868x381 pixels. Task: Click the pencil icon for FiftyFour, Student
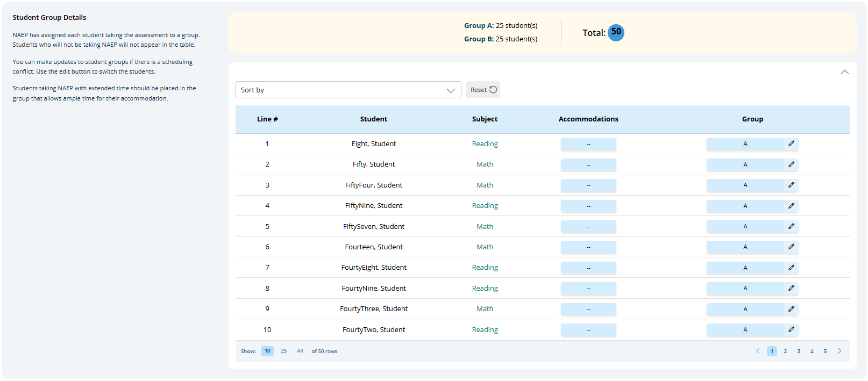791,185
